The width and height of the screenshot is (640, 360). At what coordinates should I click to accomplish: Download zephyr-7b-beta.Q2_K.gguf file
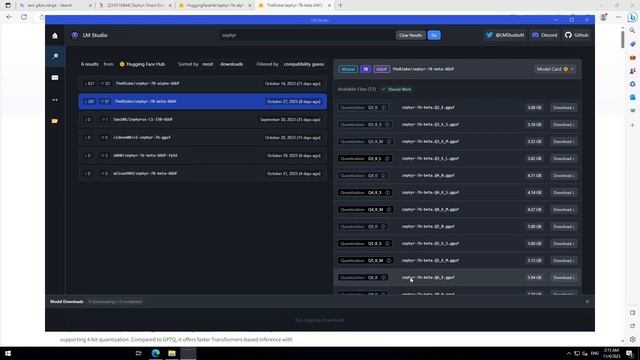tap(564, 107)
